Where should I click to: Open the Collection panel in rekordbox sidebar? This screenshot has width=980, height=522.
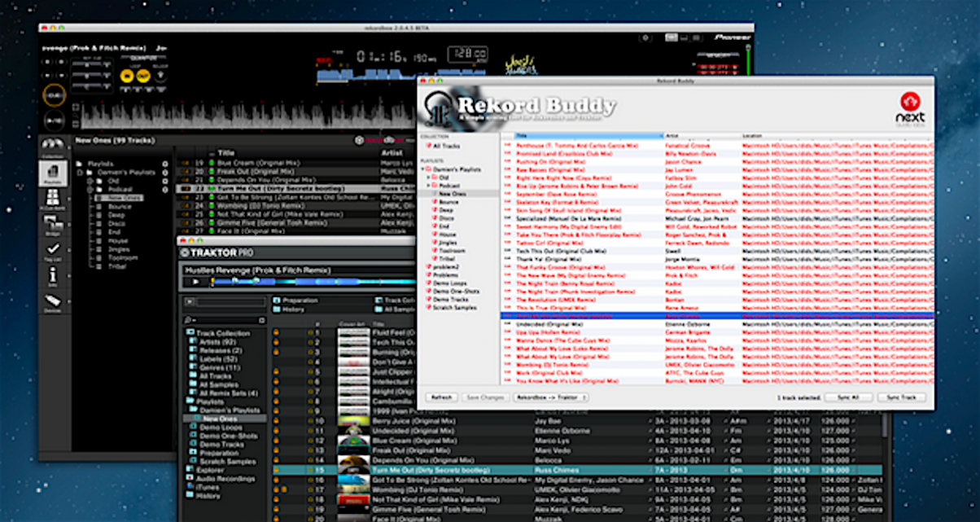pos(53,147)
